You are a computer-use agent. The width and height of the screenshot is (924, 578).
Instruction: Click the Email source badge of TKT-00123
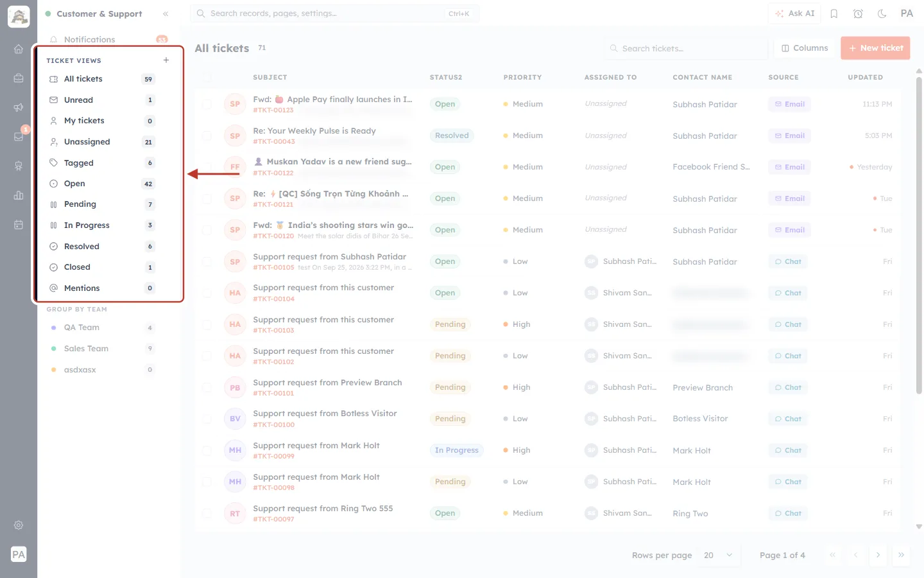coord(790,104)
